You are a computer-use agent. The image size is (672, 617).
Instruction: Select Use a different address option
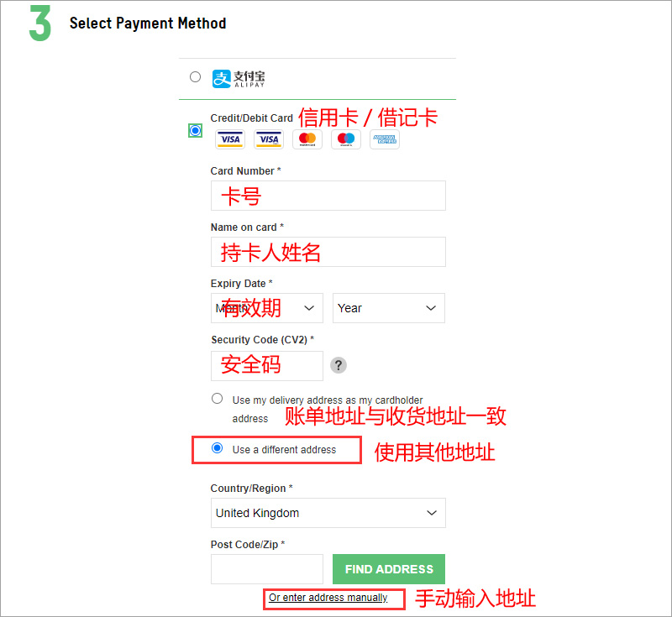coord(218,448)
